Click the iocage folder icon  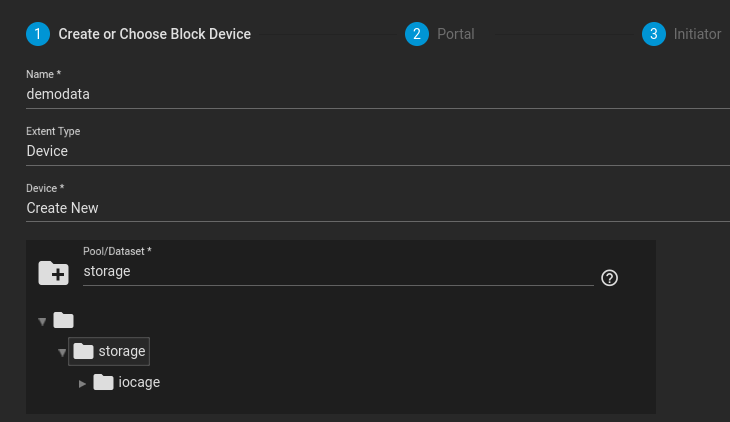(103, 382)
